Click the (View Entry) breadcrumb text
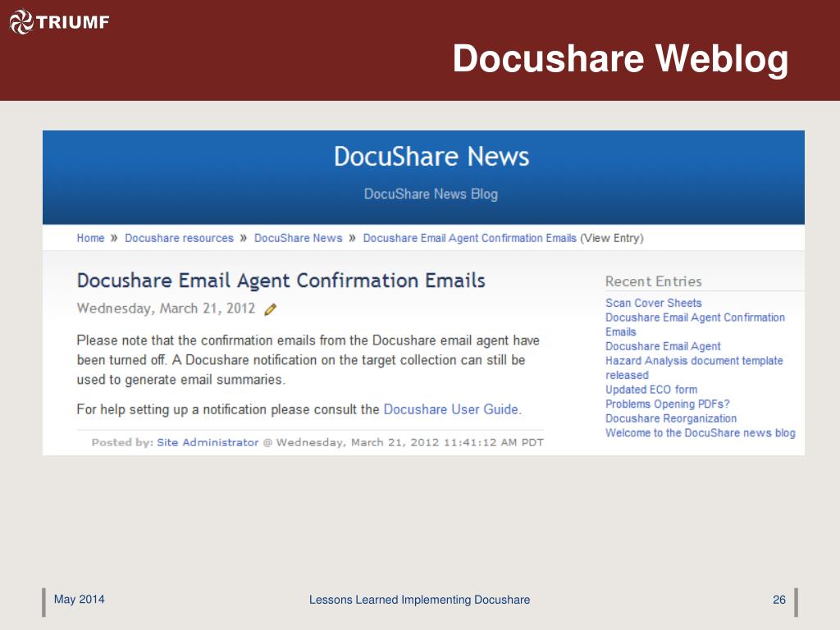Image resolution: width=840 pixels, height=630 pixels. point(612,238)
